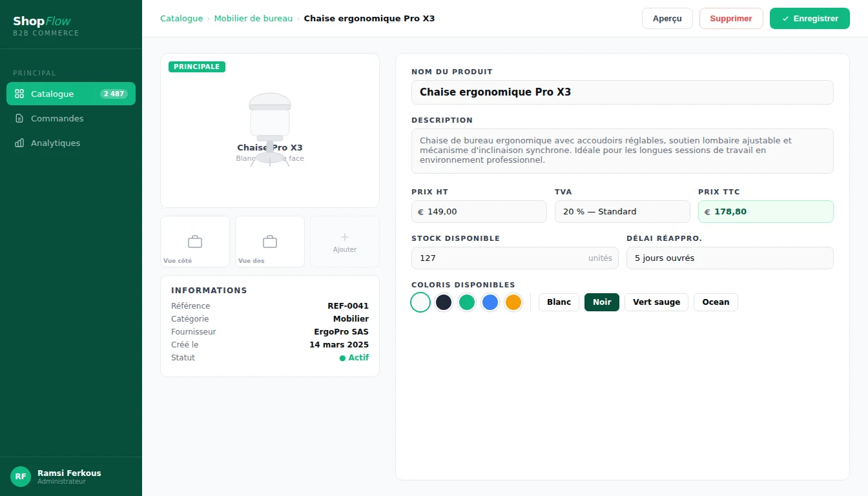
Task: Click the main chair product image
Action: coord(270,130)
